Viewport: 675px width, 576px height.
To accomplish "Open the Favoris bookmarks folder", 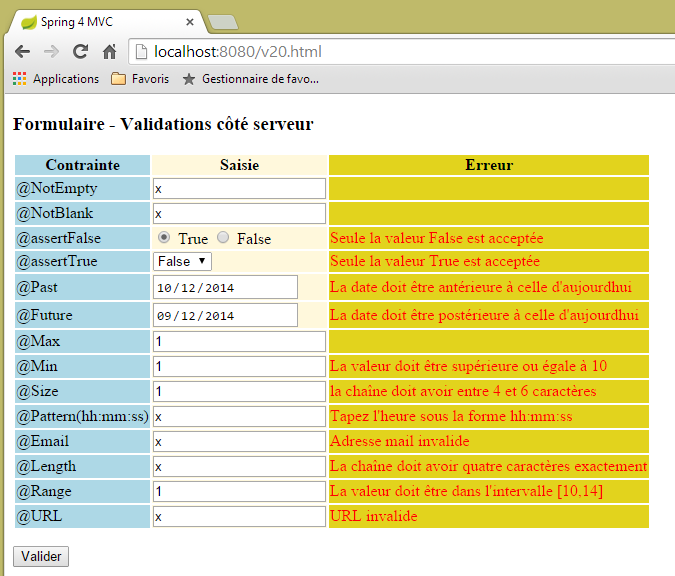I will point(140,79).
